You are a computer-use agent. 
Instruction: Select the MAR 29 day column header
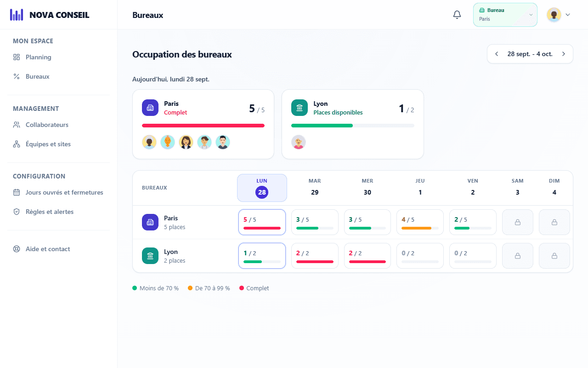315,188
